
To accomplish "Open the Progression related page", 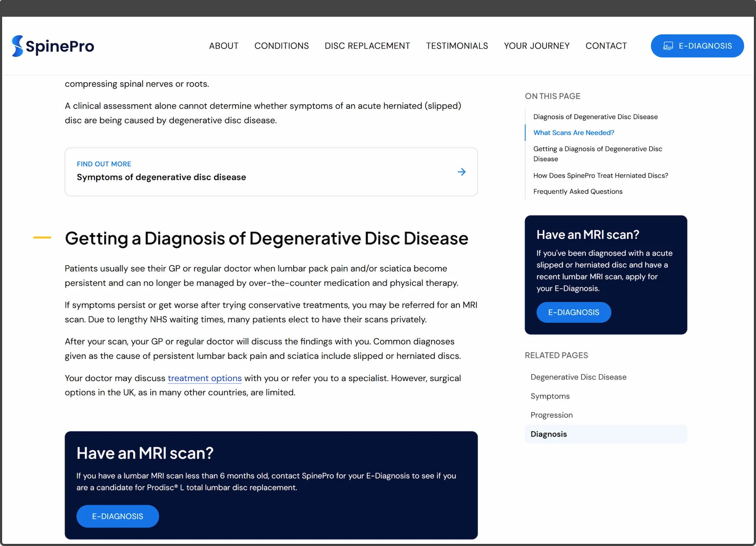I will click(x=551, y=415).
